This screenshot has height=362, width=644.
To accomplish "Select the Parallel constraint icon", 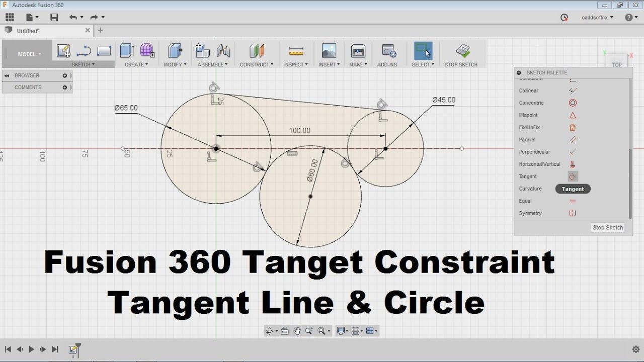I will pos(573,140).
